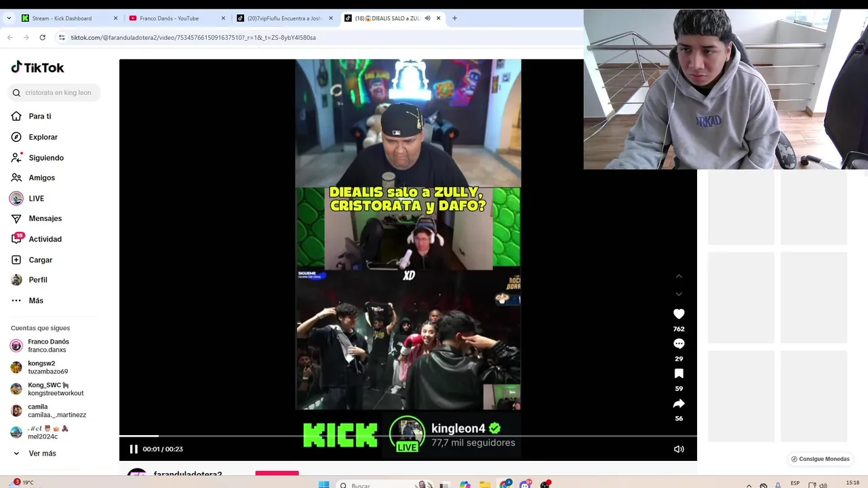This screenshot has height=488, width=868.
Task: Pause the TikTok video
Action: (134, 449)
